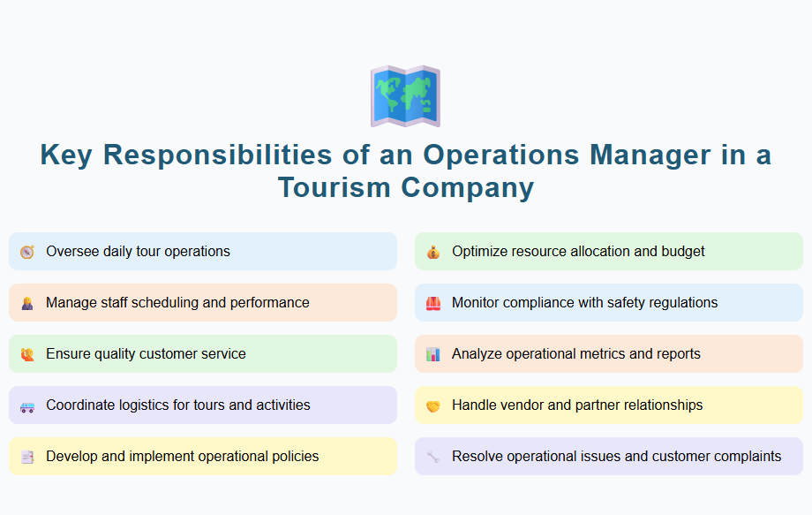
Task: Open the 'Oversee daily tour operations' item
Action: pos(202,251)
